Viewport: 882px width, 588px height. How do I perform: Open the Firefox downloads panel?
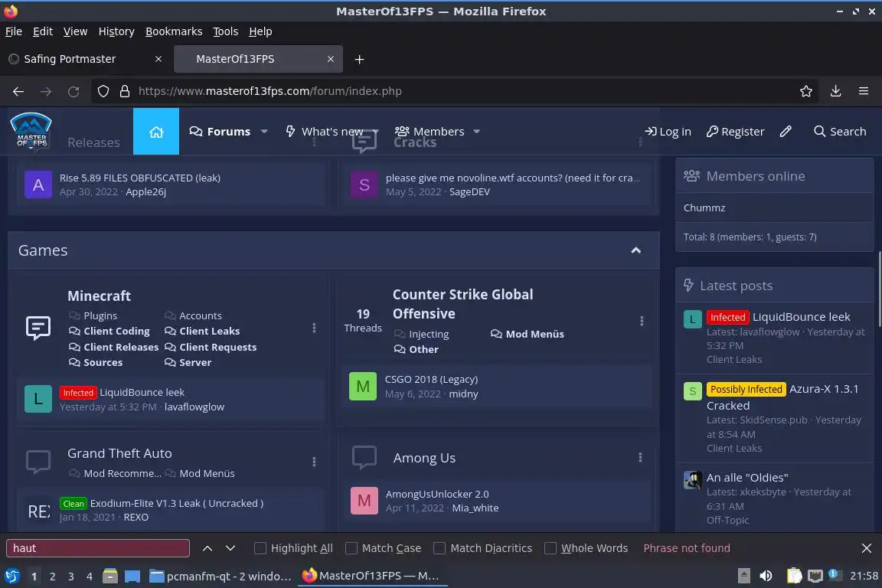pyautogui.click(x=835, y=91)
